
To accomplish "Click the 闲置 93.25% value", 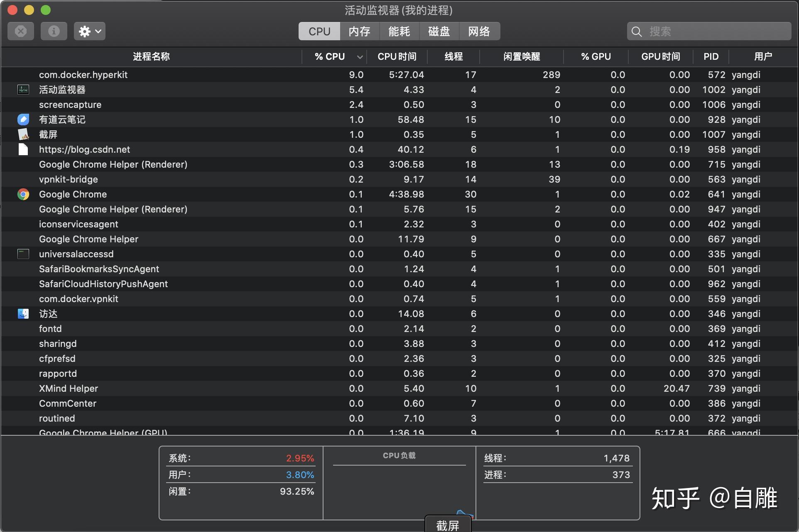I will pyautogui.click(x=297, y=491).
